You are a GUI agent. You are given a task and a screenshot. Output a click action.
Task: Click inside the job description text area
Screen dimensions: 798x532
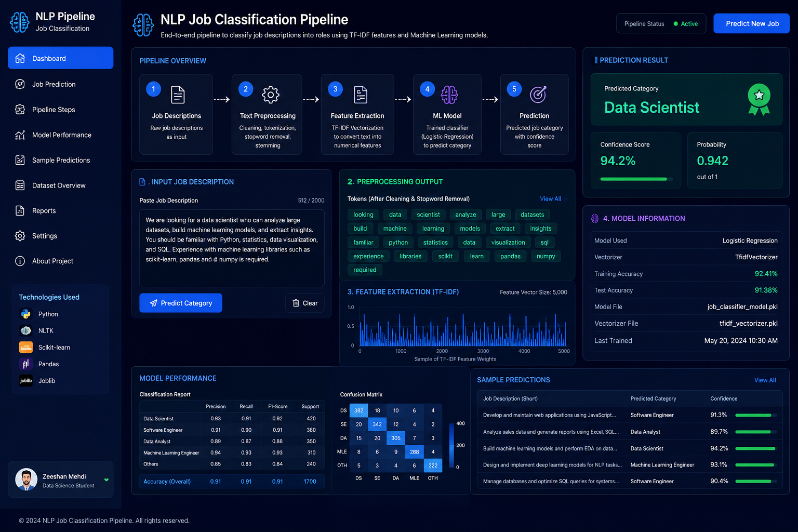tap(232, 248)
